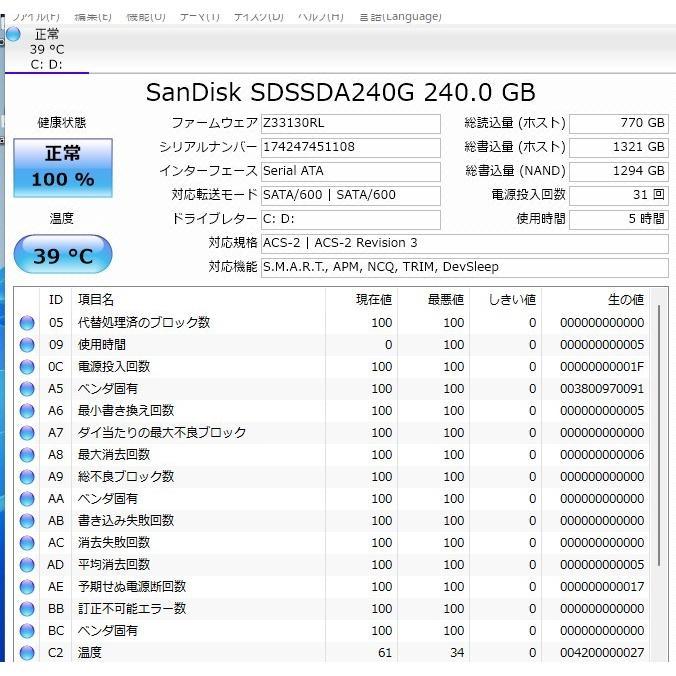Open the 編集(E) menu
Image resolution: width=676 pixels, height=676 pixels.
click(x=93, y=17)
